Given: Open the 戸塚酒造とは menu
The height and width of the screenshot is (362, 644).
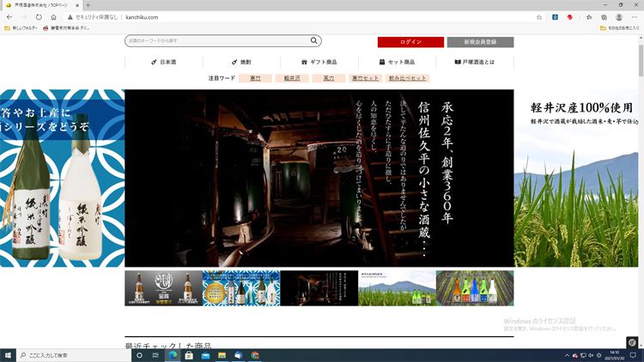Looking at the screenshot, I should pyautogui.click(x=475, y=62).
